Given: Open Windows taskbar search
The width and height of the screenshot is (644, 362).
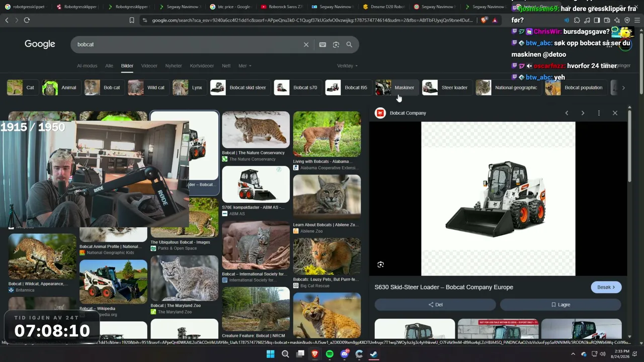Looking at the screenshot, I should click(x=285, y=354).
